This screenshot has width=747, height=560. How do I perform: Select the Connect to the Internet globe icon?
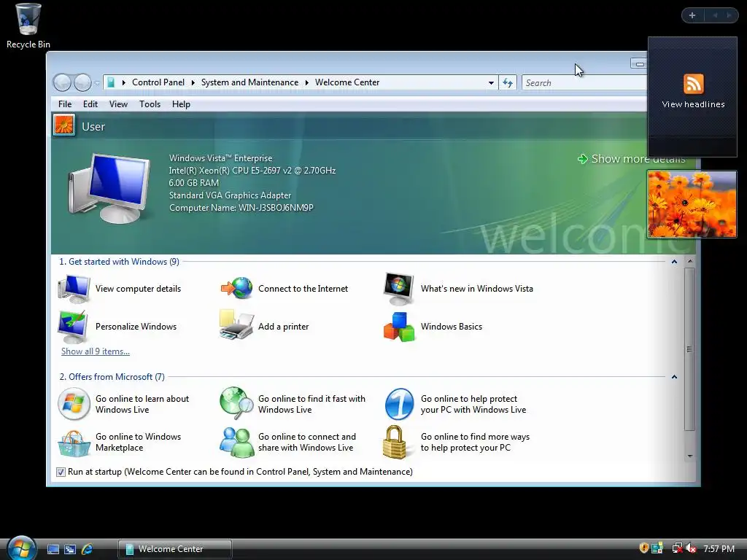point(236,289)
